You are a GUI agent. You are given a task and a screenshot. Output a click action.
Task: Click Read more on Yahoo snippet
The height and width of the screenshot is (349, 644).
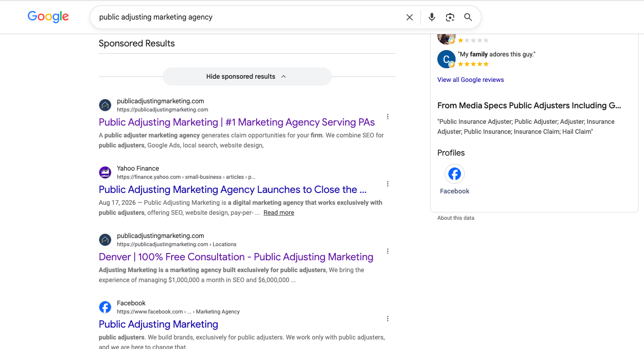(x=279, y=212)
